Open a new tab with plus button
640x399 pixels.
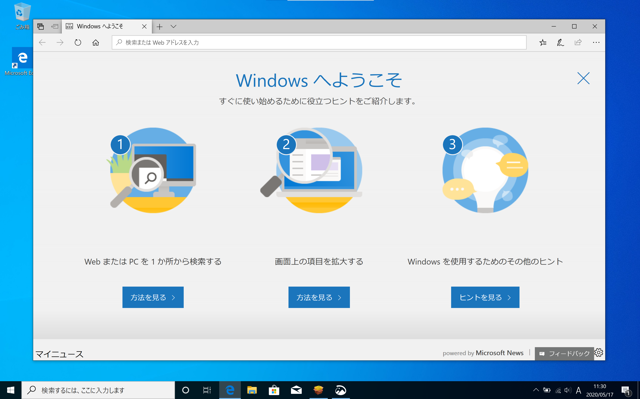point(160,27)
